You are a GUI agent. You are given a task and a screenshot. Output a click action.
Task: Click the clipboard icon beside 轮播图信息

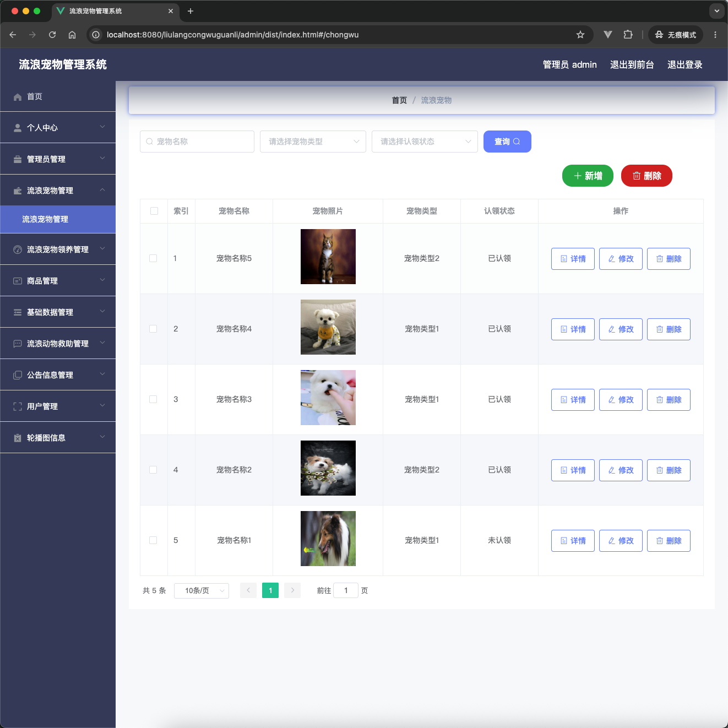18,438
